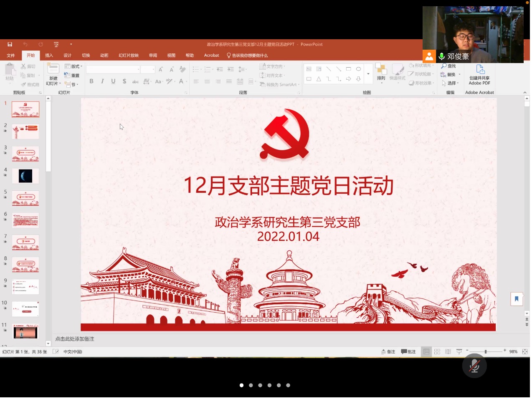Toggle the Notes (备注) pane
Image resolution: width=532 pixels, height=399 pixels.
(388, 352)
